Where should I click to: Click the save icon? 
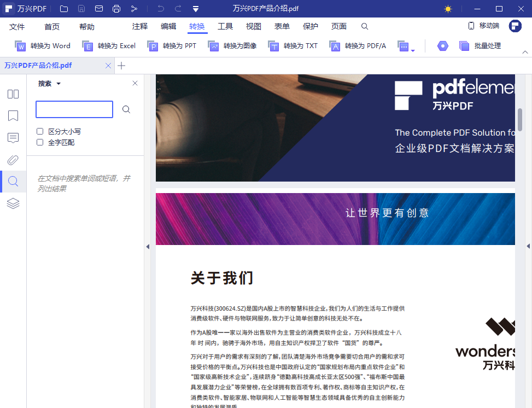(x=82, y=8)
